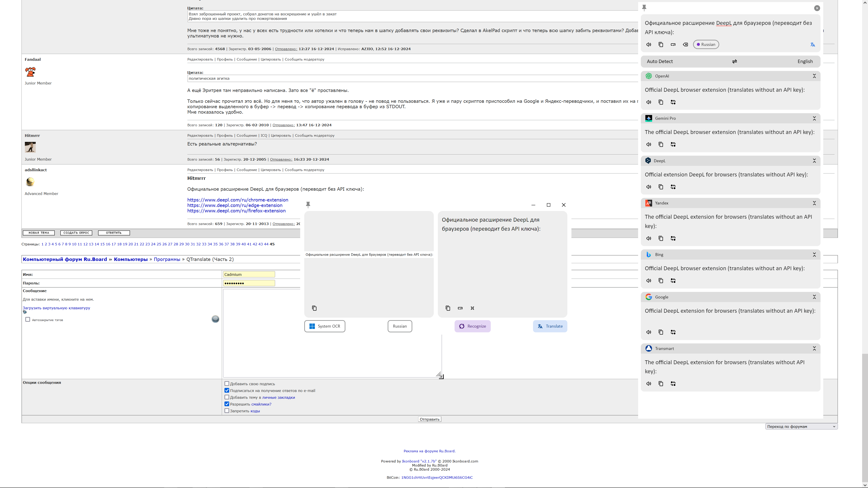This screenshot has height=488, width=868.
Task: Translate back the OpenAI result
Action: [x=673, y=102]
